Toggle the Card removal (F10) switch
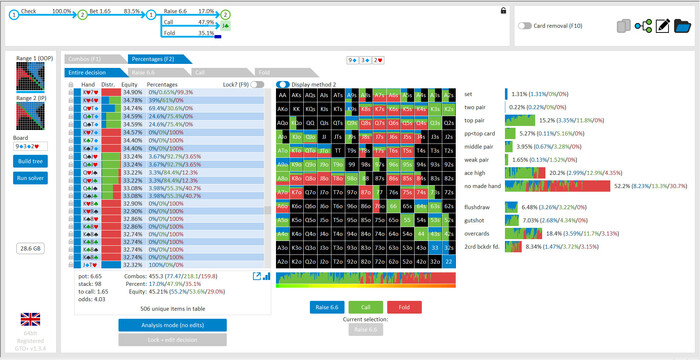The image size is (700, 360). point(525,26)
